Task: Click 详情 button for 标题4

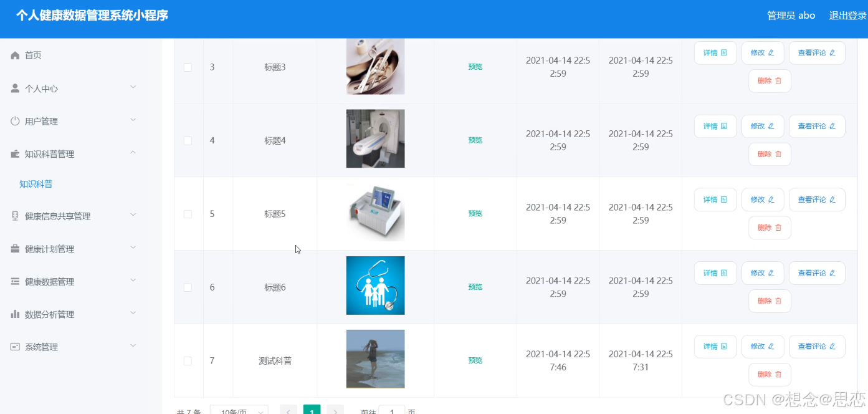Action: point(715,127)
